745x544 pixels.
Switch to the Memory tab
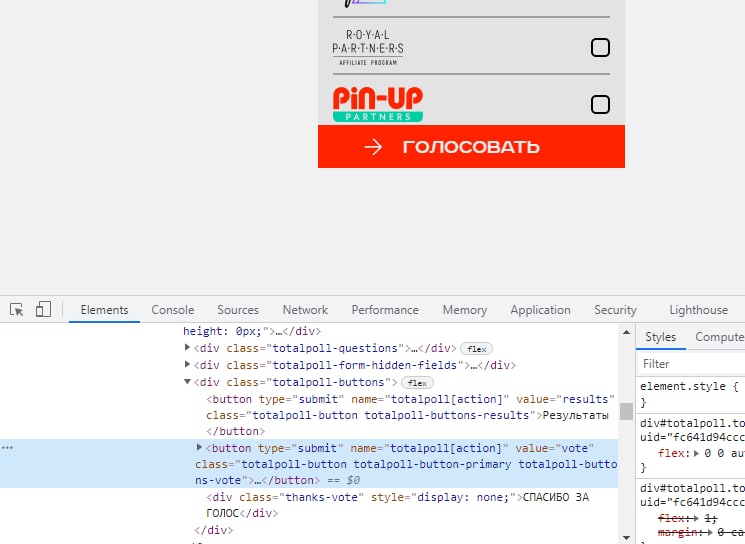tap(465, 310)
